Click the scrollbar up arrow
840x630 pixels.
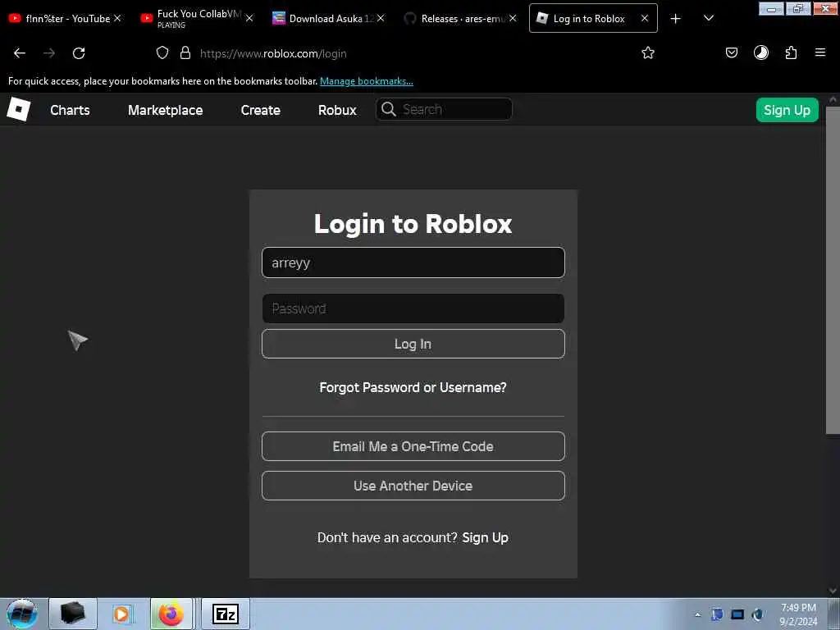[x=833, y=99]
